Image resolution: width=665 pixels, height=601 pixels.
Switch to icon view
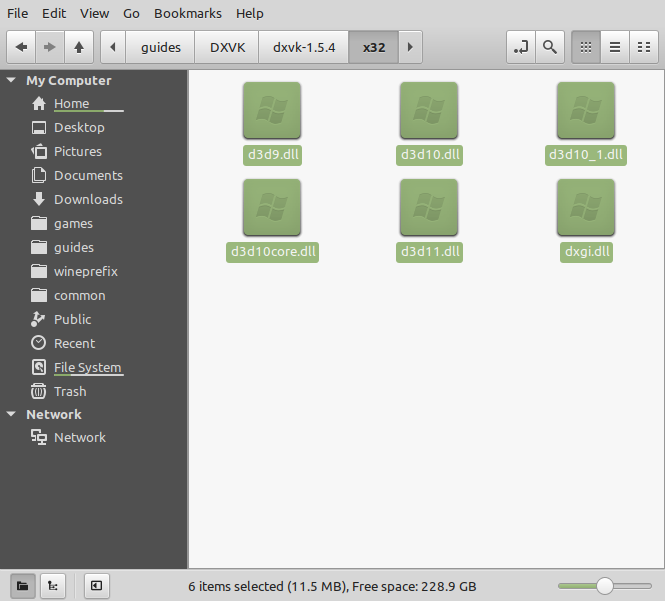point(586,47)
